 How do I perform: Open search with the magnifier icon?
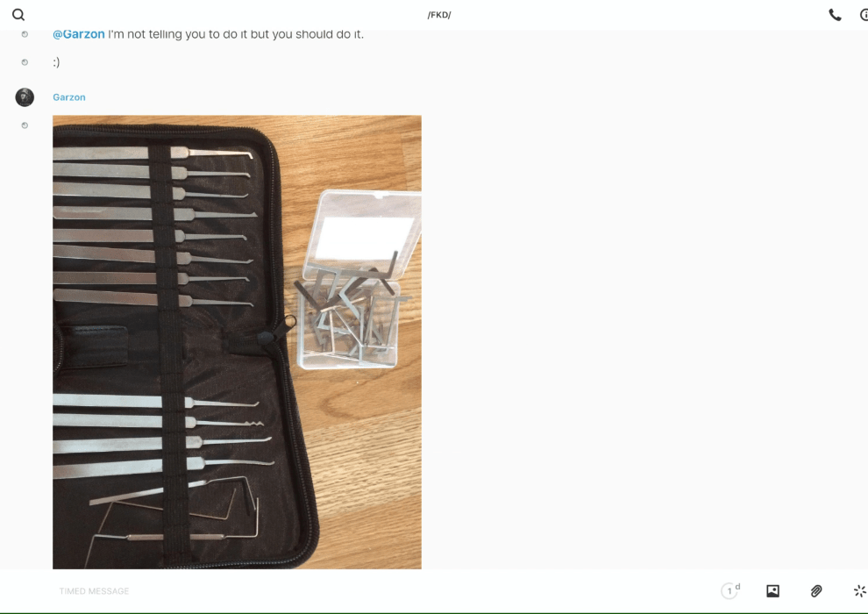tap(18, 14)
